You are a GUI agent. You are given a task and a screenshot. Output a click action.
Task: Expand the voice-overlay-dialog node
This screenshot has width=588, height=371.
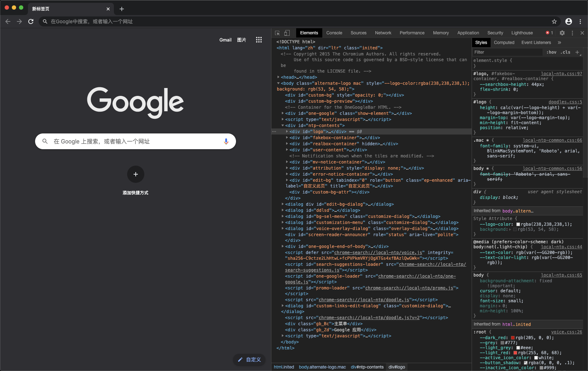pos(283,229)
